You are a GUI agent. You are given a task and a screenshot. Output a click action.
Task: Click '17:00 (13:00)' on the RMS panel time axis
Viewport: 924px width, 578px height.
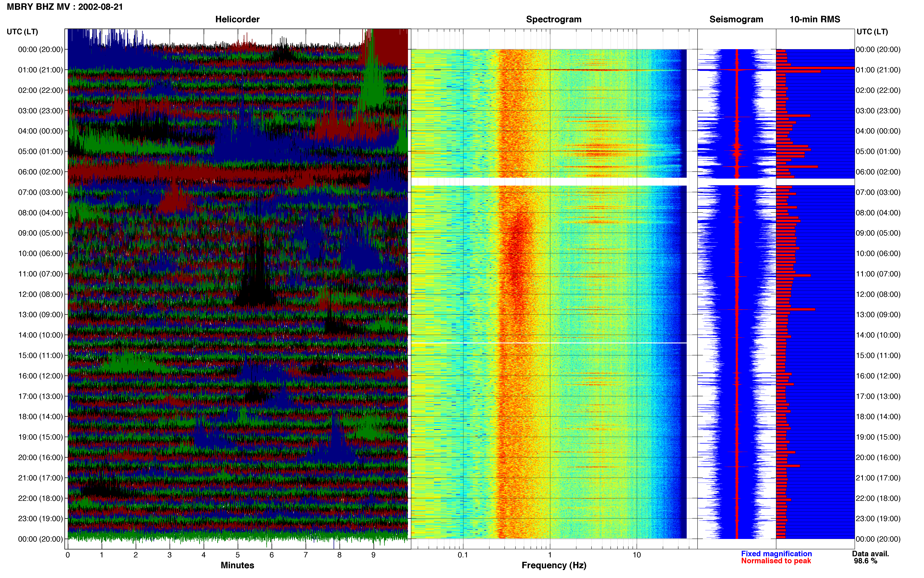pos(878,396)
